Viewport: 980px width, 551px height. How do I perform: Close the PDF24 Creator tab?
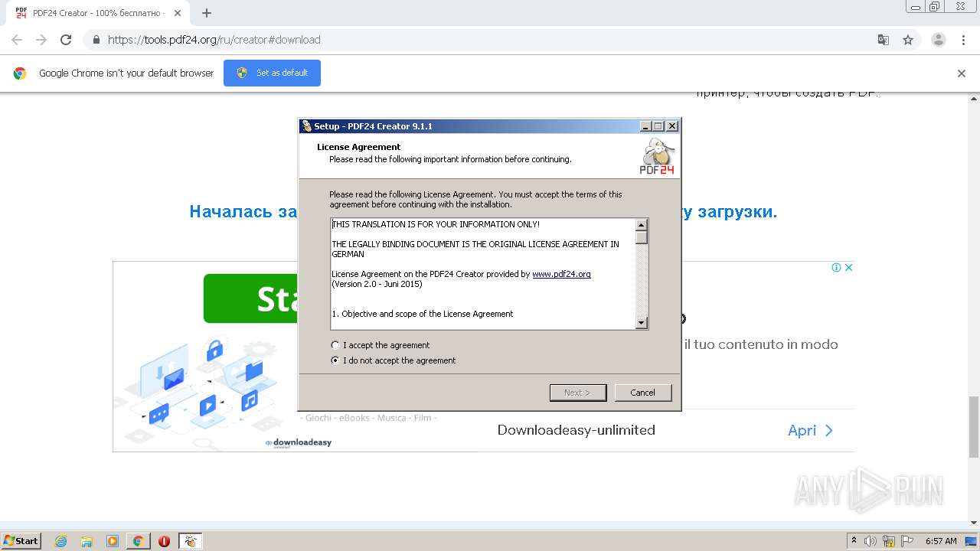pyautogui.click(x=178, y=13)
